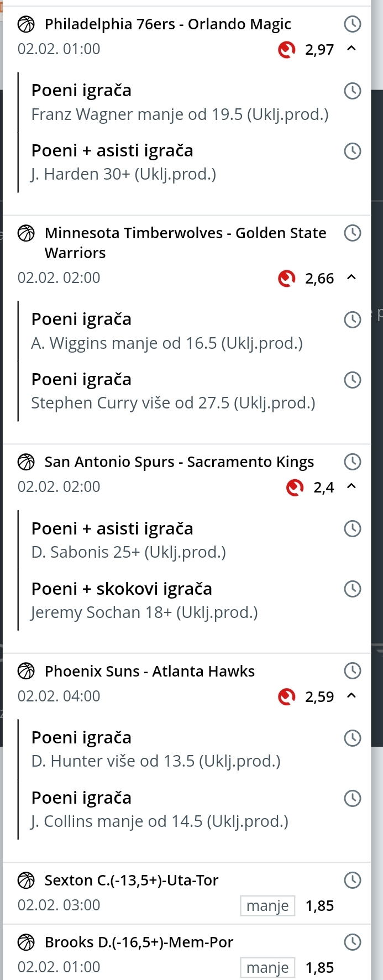Click clock icon for Philadelphia 76ers - Orlando Magic
Viewport: 383px width, 980px height.
[x=352, y=24]
